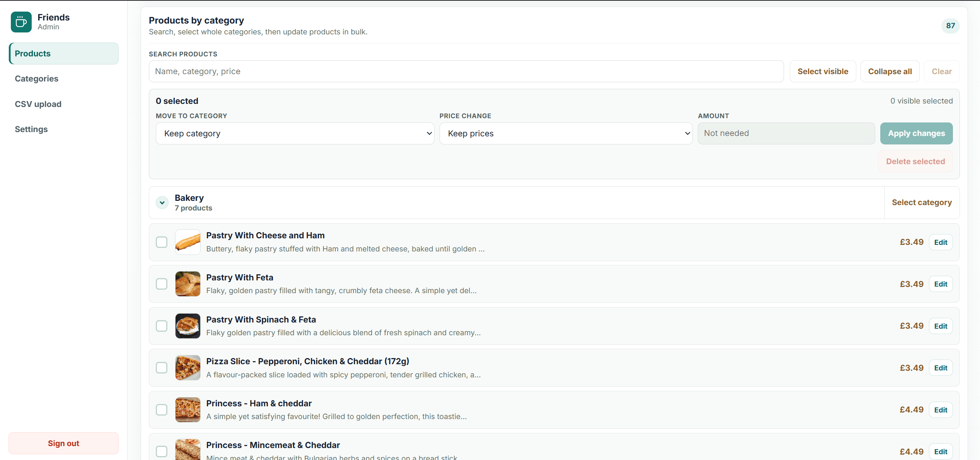
Task: Check Princess - Ham & cheddar checkbox
Action: [162, 410]
